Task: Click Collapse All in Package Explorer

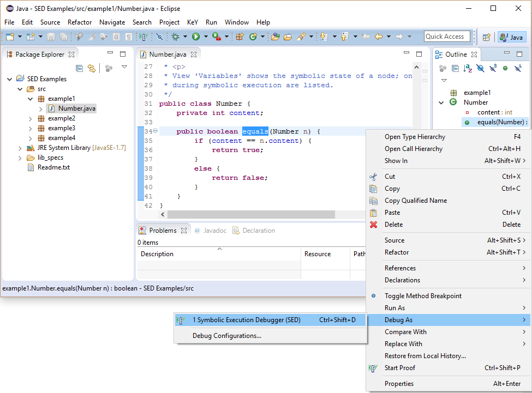Action: (x=80, y=69)
